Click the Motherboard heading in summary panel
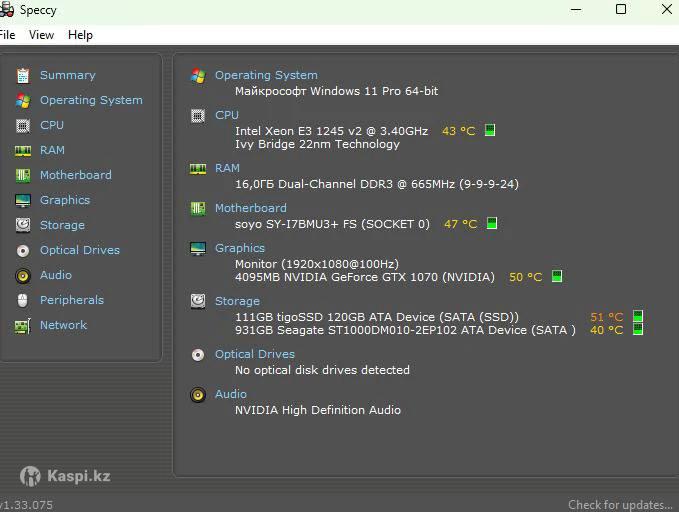 [250, 208]
